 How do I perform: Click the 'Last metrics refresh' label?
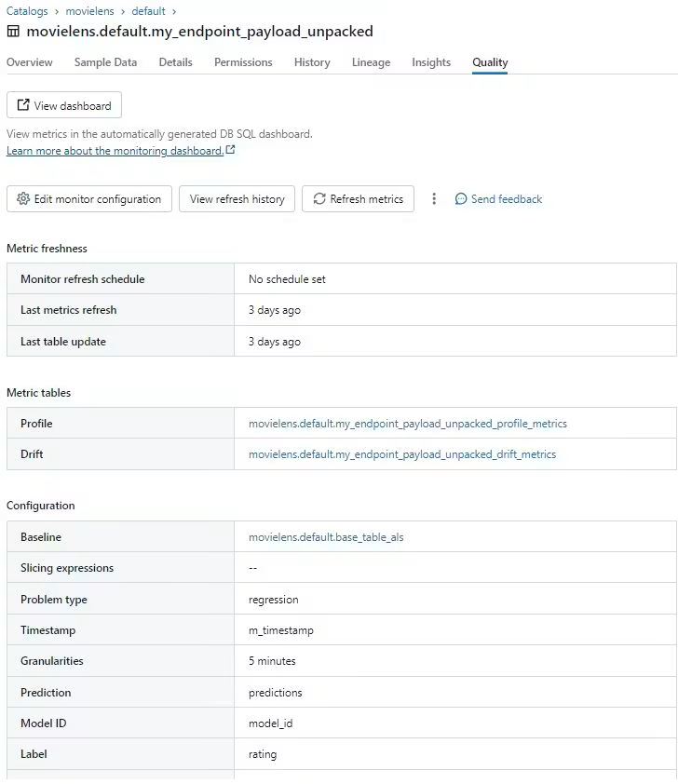pyautogui.click(x=69, y=310)
